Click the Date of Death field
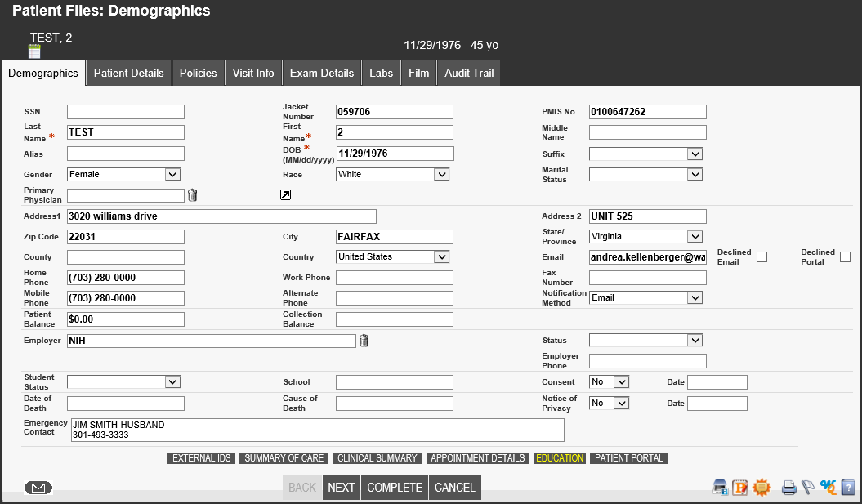Viewport: 862px width, 504px height. pyautogui.click(x=126, y=404)
